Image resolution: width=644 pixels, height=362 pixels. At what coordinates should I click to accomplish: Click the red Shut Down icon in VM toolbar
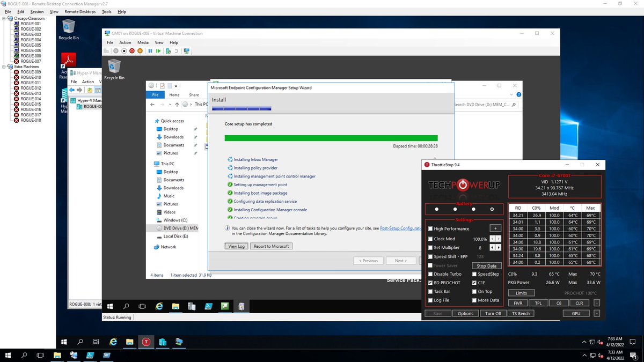132,51
